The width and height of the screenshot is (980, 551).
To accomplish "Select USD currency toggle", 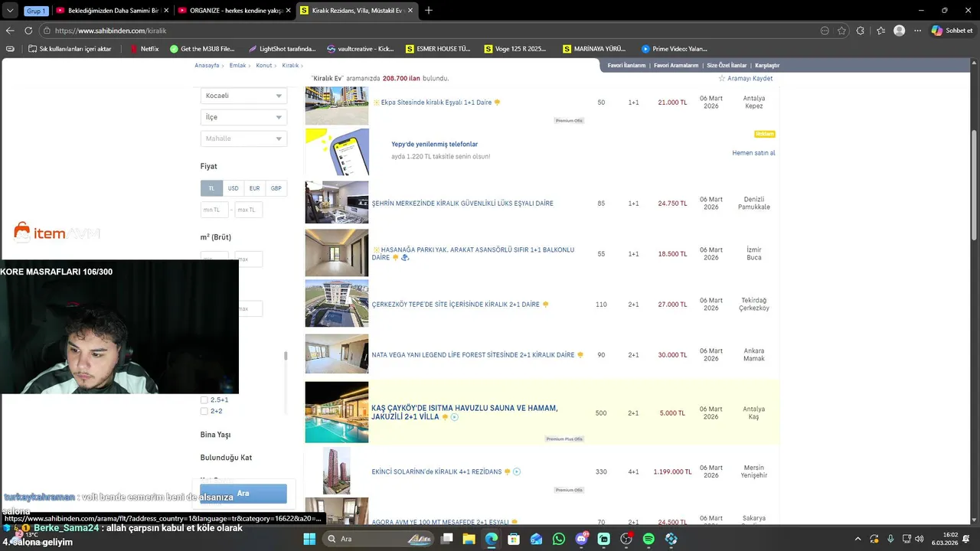I will 233,188.
